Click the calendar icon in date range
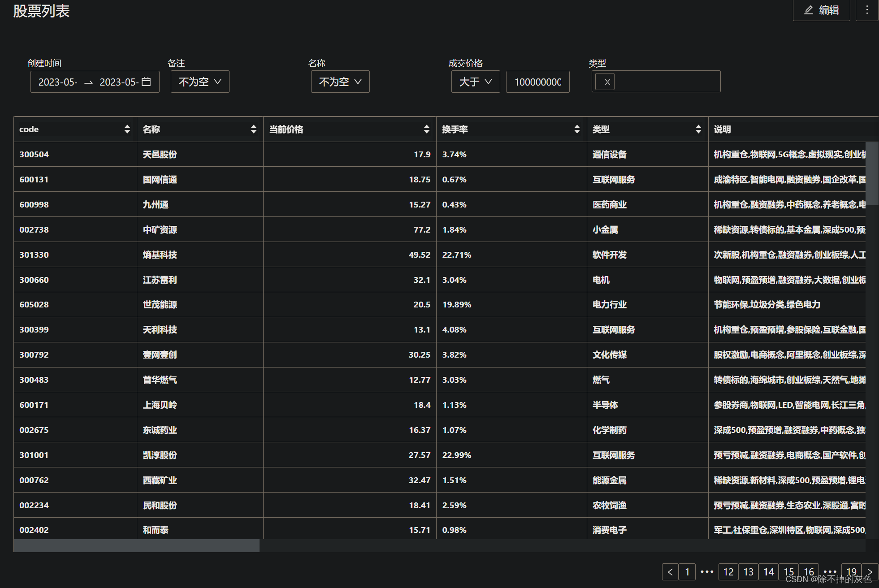 click(146, 82)
